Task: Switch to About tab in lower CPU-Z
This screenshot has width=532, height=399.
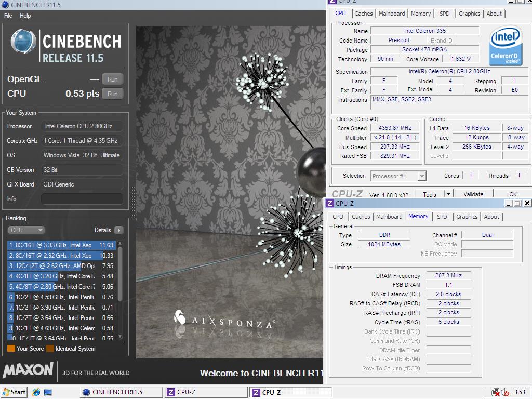Action: [x=491, y=217]
